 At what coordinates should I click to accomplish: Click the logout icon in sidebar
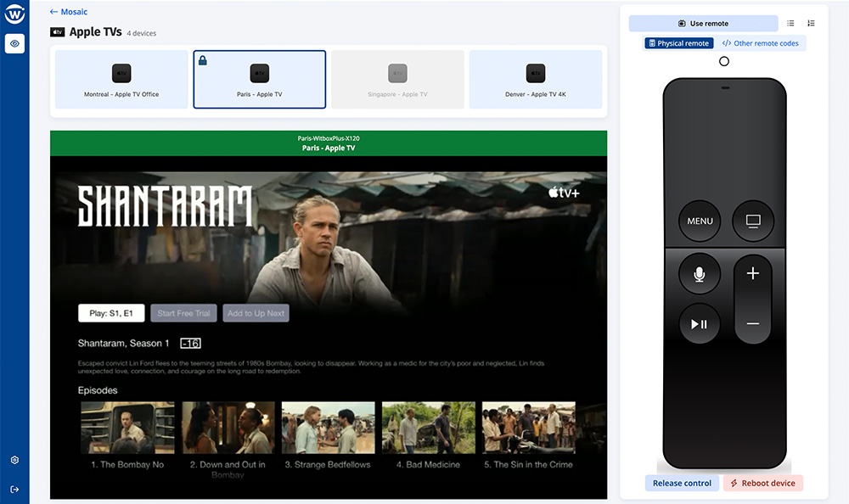[x=14, y=490]
